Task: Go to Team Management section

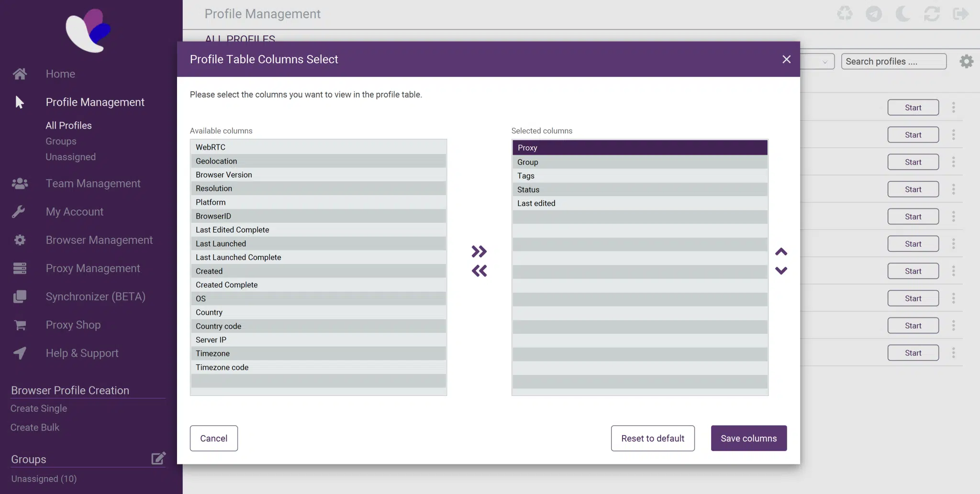Action: coord(93,184)
